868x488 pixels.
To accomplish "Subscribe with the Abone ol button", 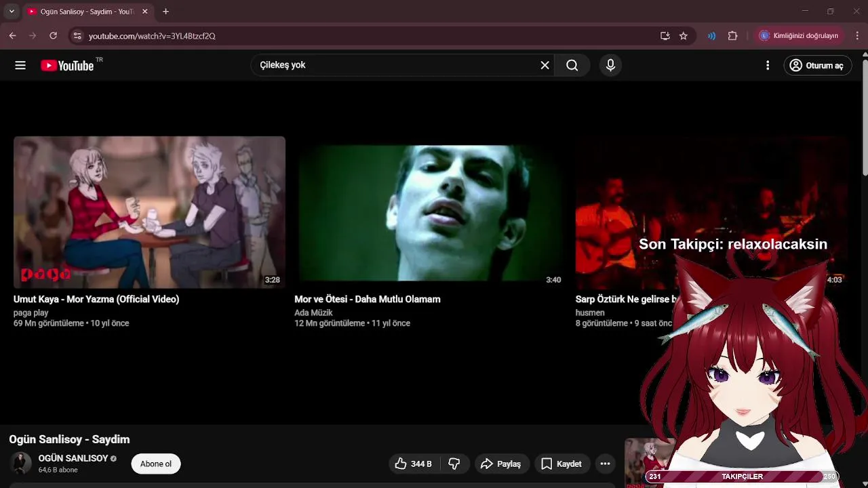I will coord(156,464).
